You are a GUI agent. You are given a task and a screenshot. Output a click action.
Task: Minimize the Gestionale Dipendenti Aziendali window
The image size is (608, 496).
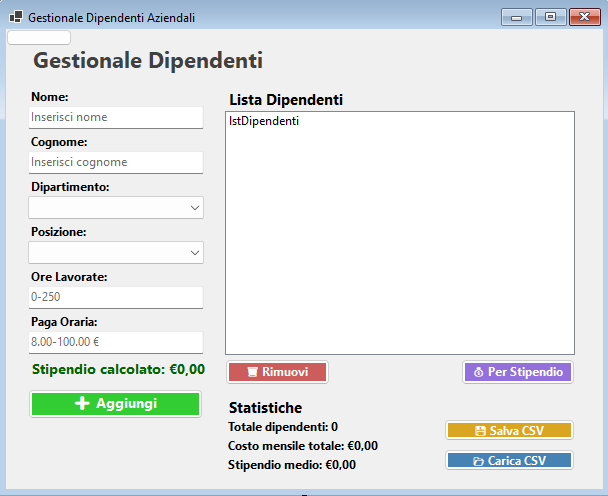(x=516, y=17)
